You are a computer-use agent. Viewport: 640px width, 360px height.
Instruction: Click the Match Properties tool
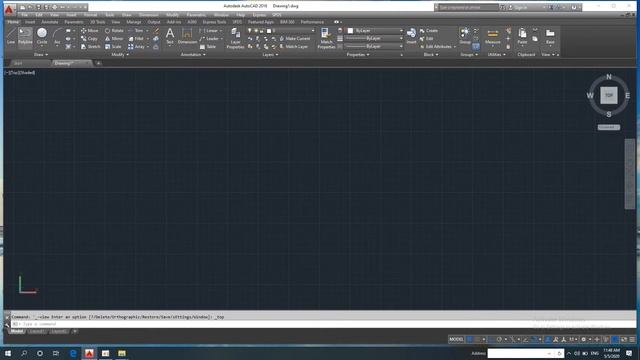[x=326, y=38]
